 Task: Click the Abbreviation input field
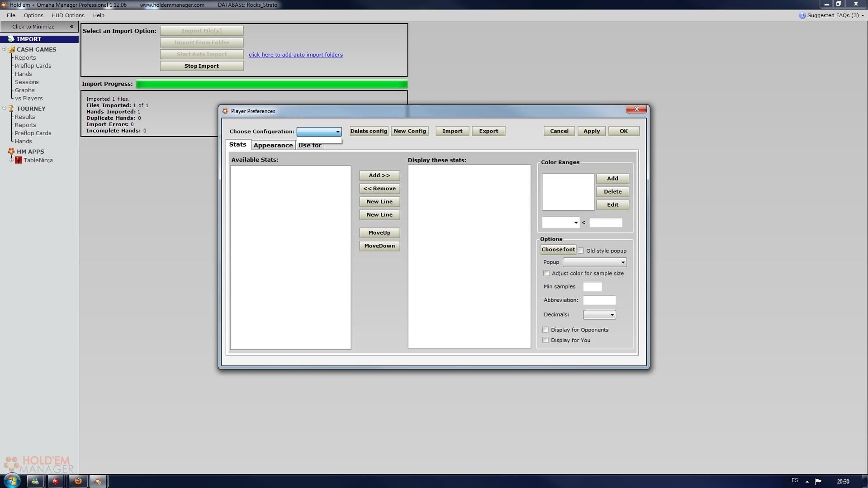pos(599,300)
